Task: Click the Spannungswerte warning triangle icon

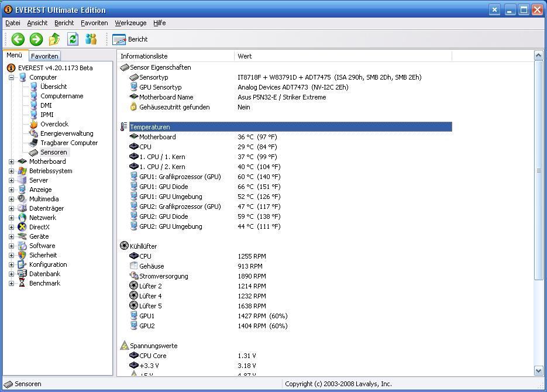Action: tap(124, 346)
